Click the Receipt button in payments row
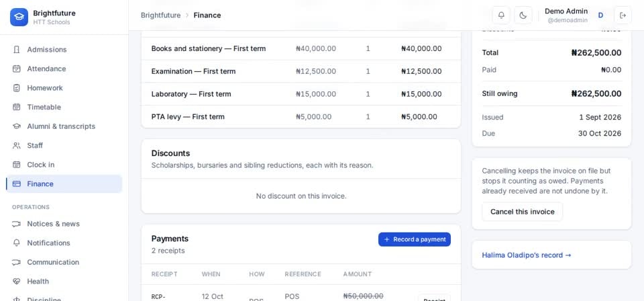The height and width of the screenshot is (301, 644). click(434, 298)
